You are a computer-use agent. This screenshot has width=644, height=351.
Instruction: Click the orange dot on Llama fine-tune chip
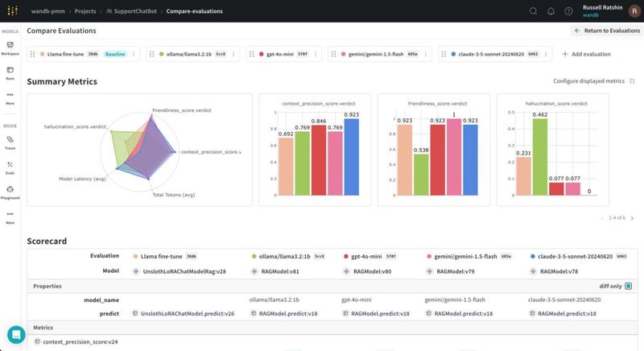43,54
